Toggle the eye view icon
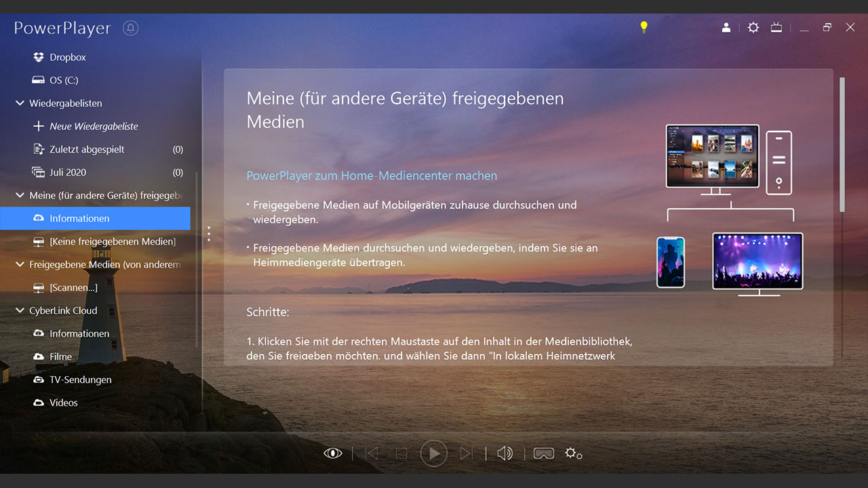This screenshot has height=488, width=868. [333, 453]
